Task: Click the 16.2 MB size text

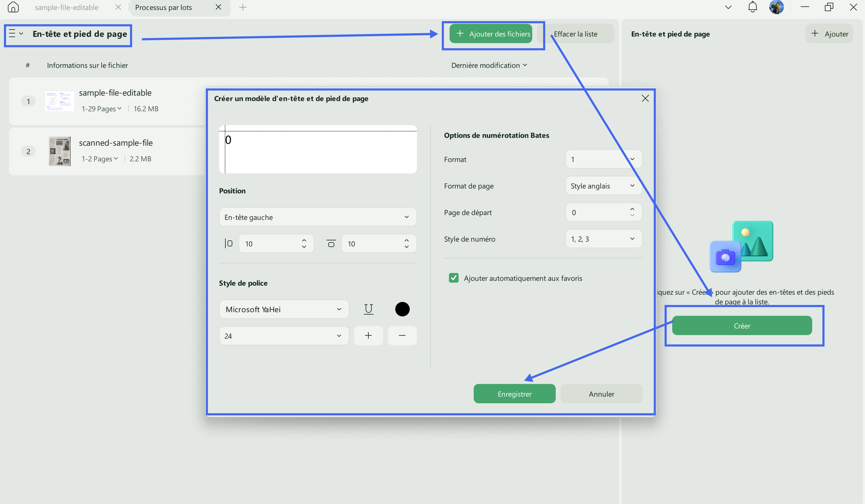Action: 146,109
